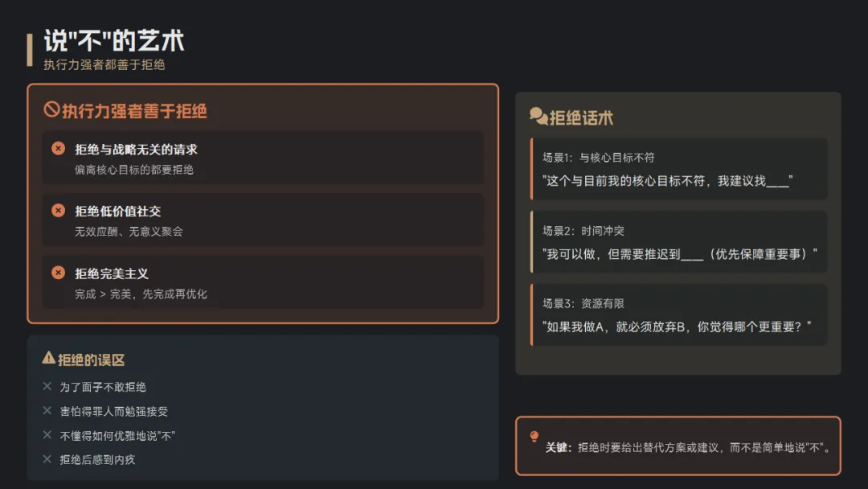
Task: Click the X mark before 害怕得罪人而勉强接受
Action: pyautogui.click(x=47, y=411)
